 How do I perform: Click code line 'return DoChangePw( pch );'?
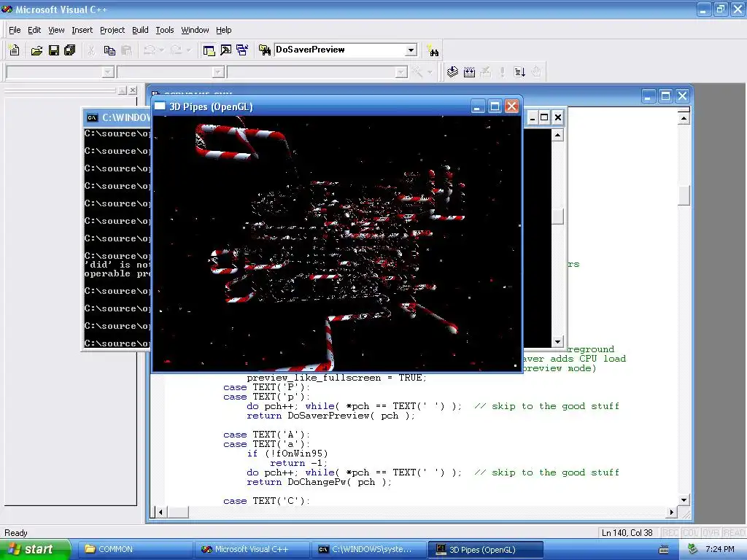319,482
